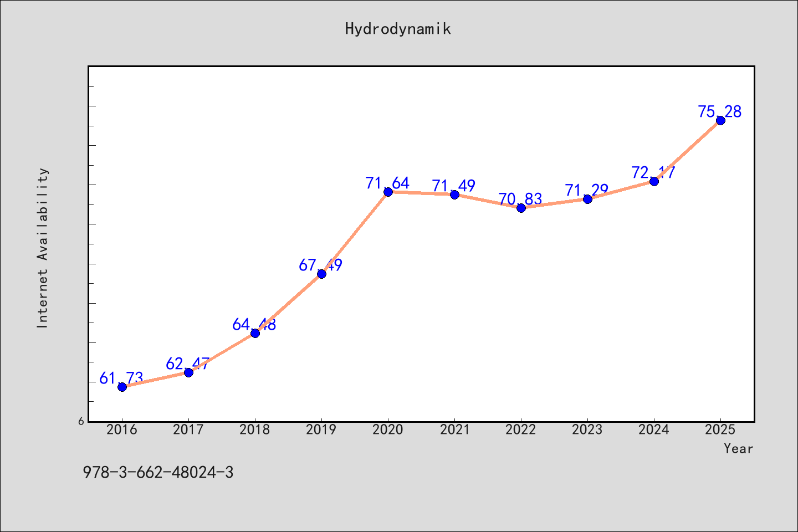Click the data label 71.64
Image resolution: width=798 pixels, height=532 pixels.
click(x=387, y=183)
